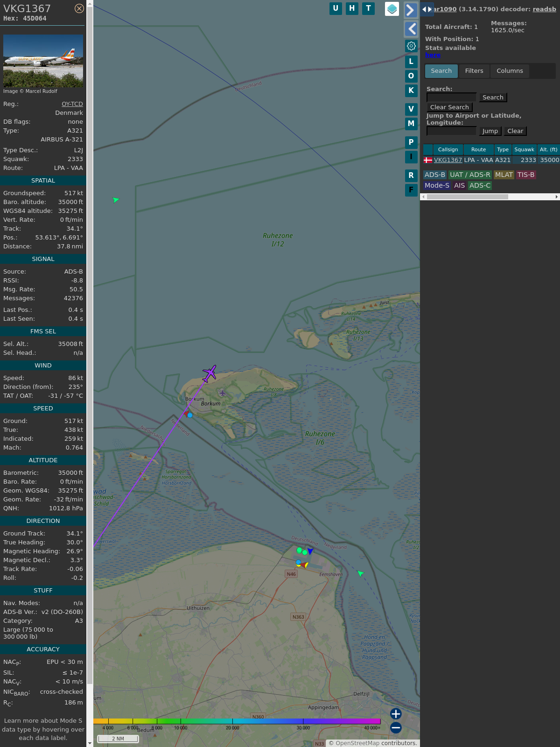Toggle the L labels button

pyautogui.click(x=411, y=62)
